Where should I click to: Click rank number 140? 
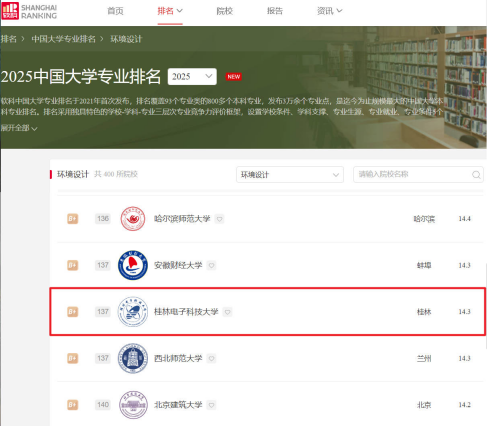click(x=103, y=405)
